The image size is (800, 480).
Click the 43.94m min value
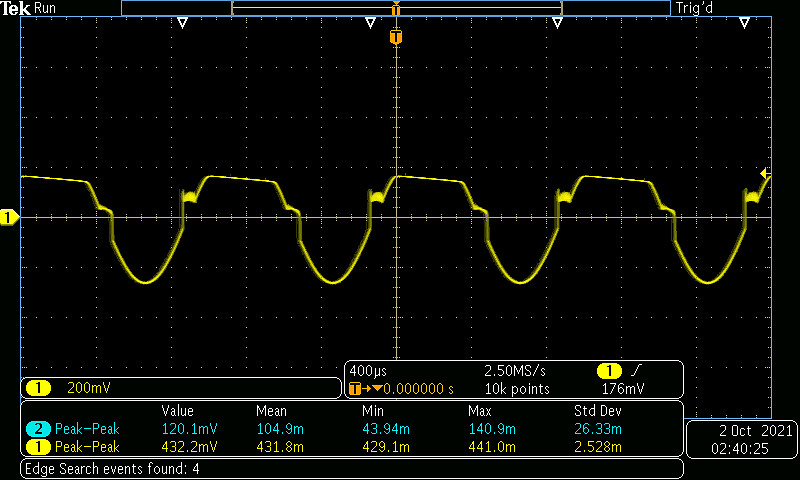click(386, 429)
